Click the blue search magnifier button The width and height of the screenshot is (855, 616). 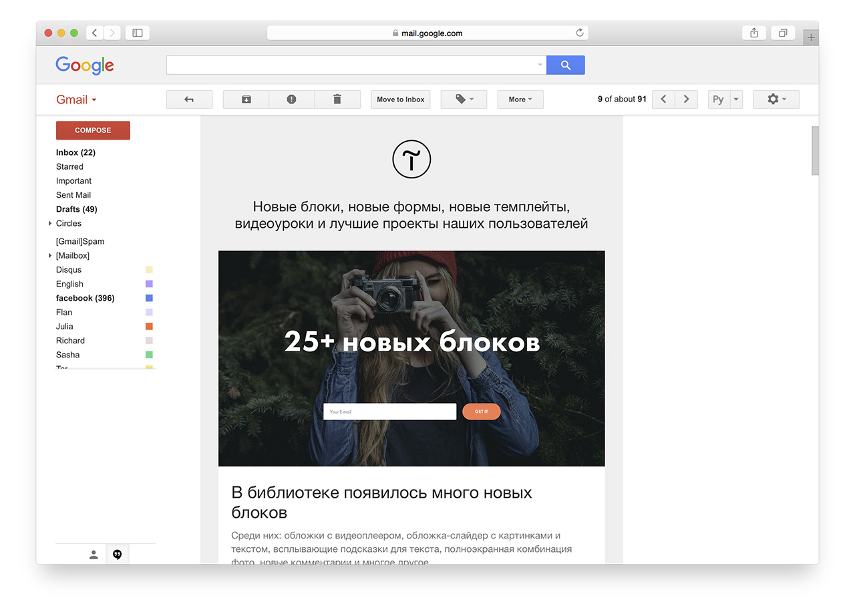(x=565, y=65)
